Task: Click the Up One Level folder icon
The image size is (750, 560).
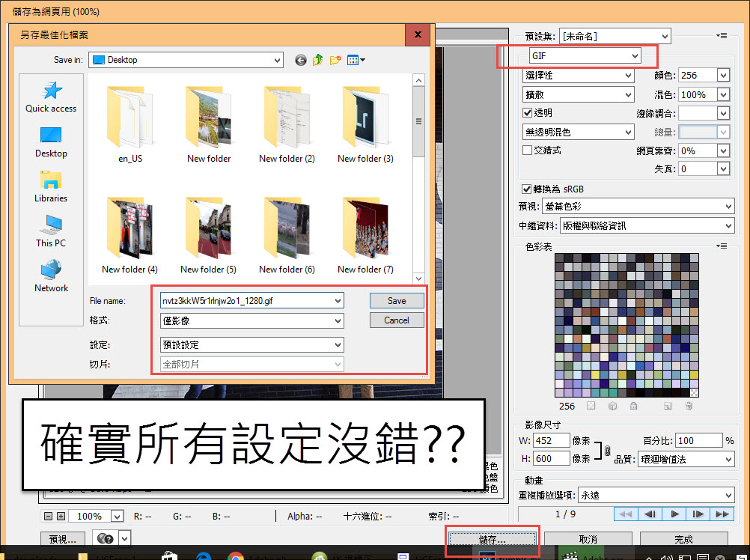Action: [x=317, y=60]
